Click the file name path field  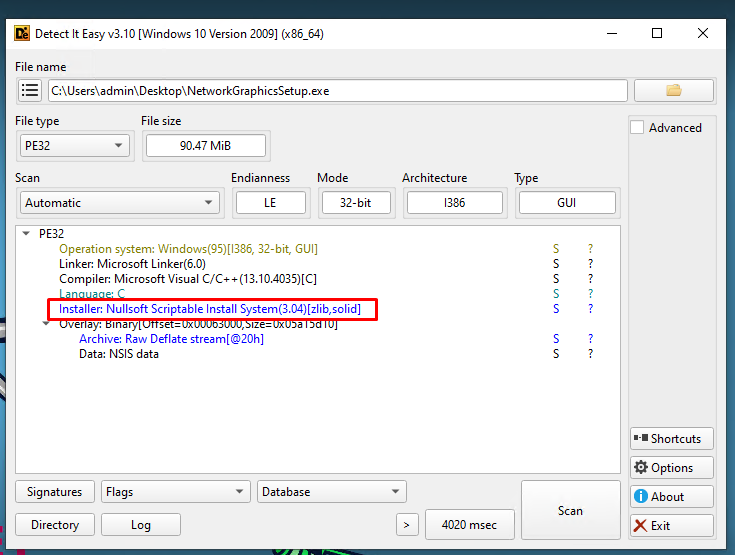coord(338,90)
